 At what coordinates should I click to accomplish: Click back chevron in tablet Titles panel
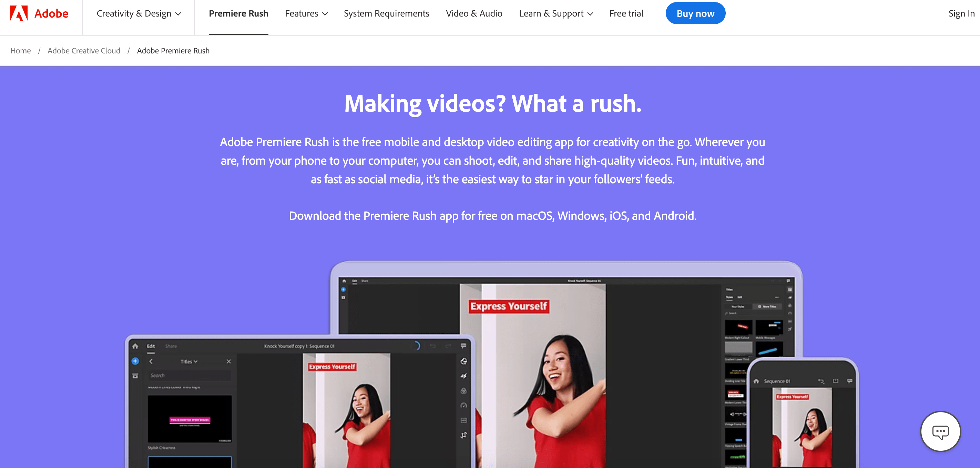(151, 362)
